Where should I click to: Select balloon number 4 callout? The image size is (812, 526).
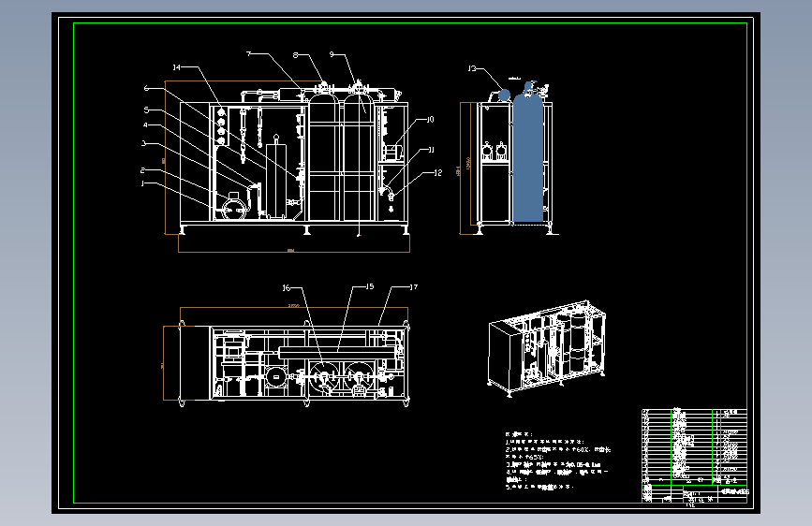[x=145, y=125]
